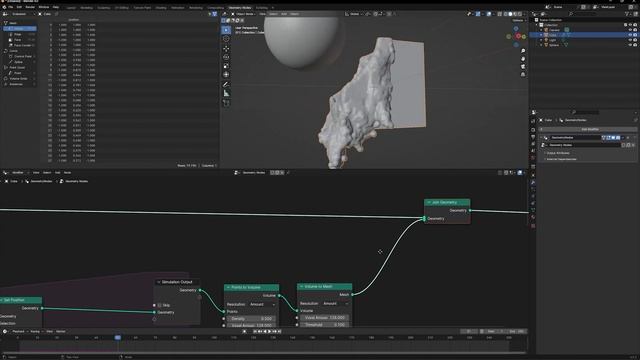Collapse the Join Geometry node
The image size is (640, 360).
[x=429, y=202]
